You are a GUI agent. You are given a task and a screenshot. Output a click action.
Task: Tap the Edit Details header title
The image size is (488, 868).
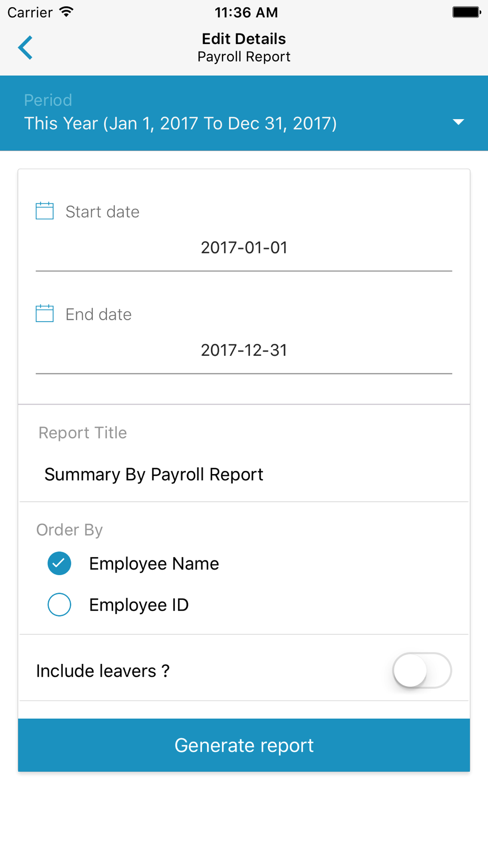pyautogui.click(x=244, y=39)
